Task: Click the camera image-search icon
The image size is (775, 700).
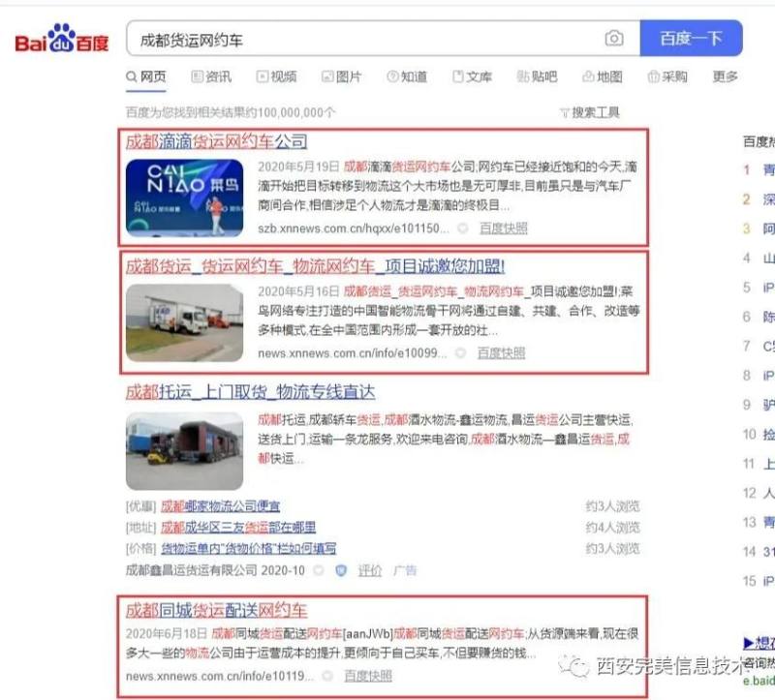Action: coord(613,38)
